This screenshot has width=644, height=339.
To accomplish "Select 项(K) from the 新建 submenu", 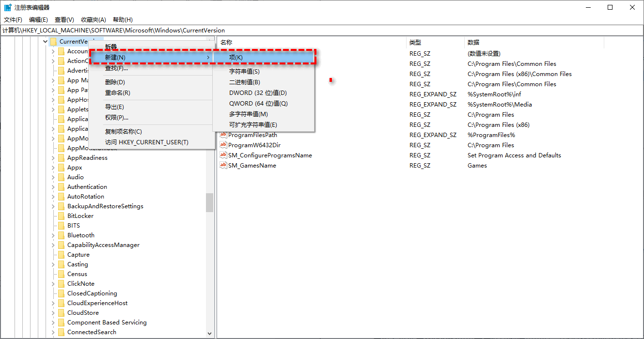I will click(x=235, y=57).
